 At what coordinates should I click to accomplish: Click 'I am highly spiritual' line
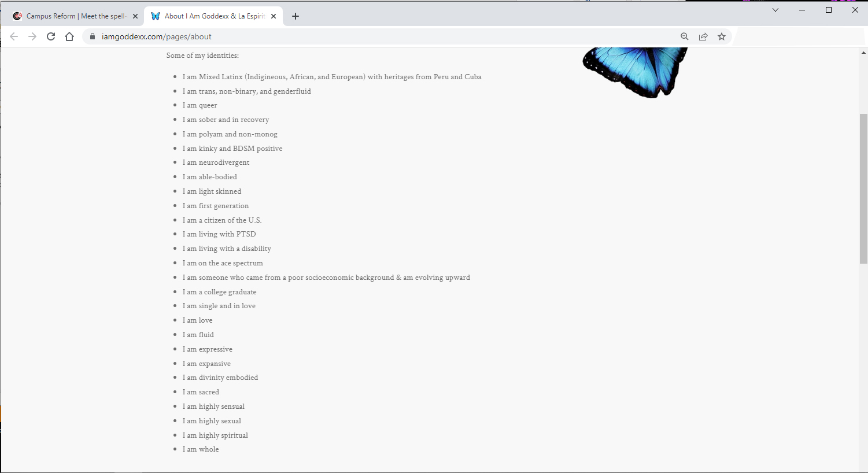tap(215, 435)
